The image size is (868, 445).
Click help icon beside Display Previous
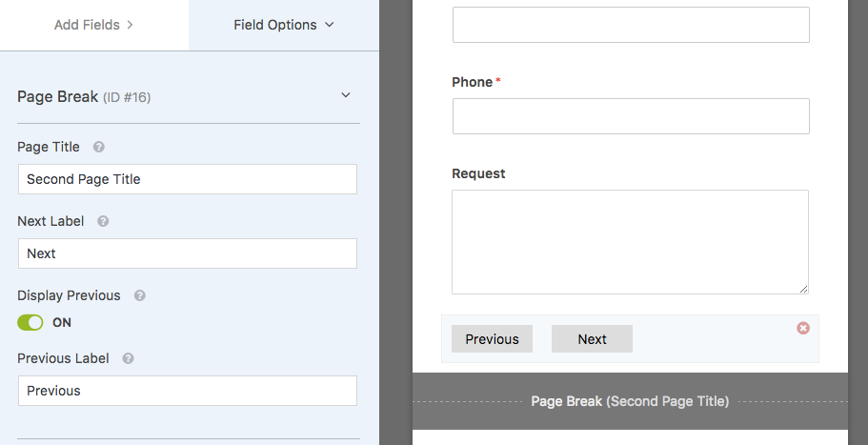coord(139,295)
